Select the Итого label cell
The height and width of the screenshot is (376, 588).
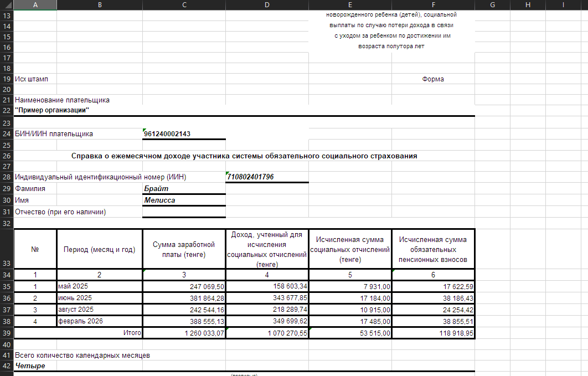pyautogui.click(x=99, y=333)
